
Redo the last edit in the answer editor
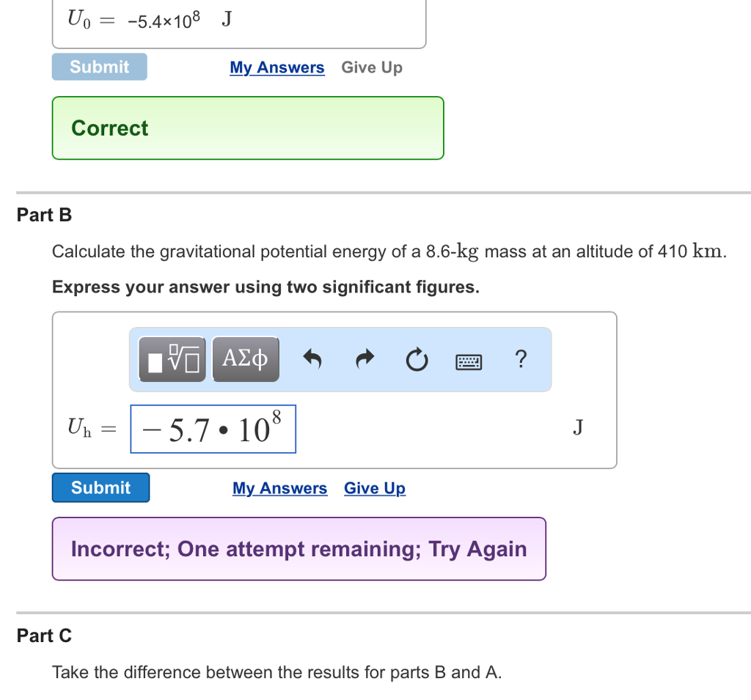click(364, 359)
